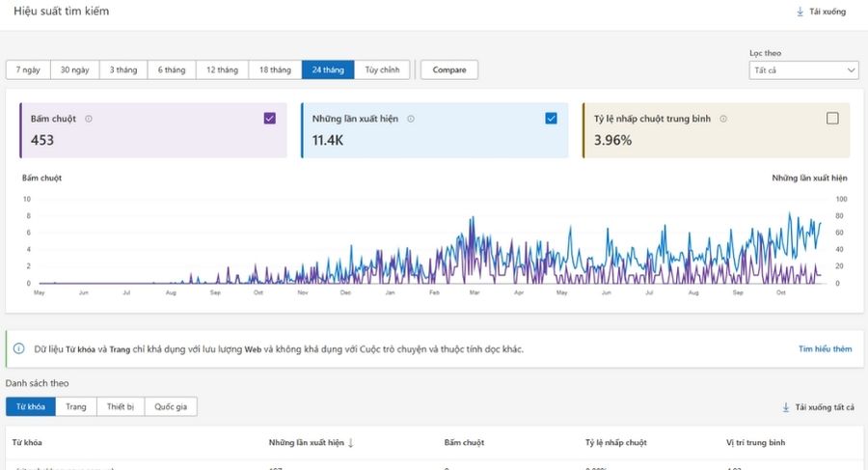Uncheck the Những lần xuất hiện checkbox
868x470 pixels.
click(x=551, y=119)
